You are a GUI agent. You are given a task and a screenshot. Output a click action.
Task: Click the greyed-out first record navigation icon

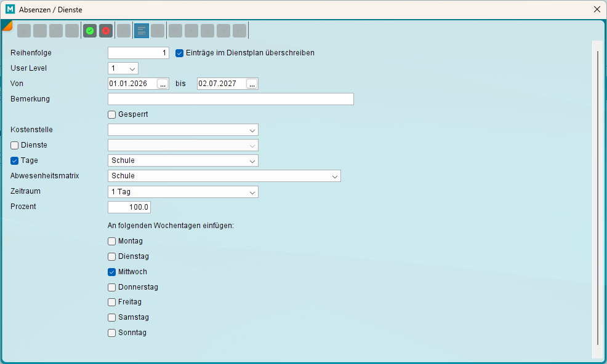[x=175, y=31]
